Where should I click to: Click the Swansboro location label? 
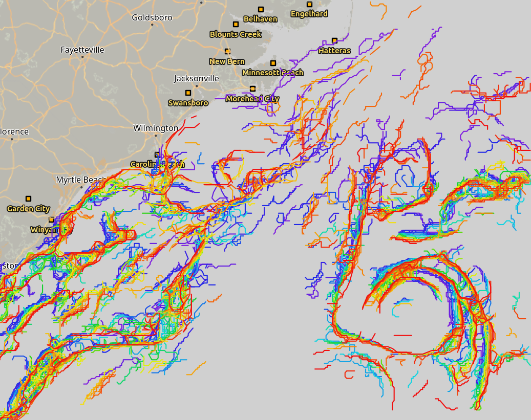click(188, 103)
